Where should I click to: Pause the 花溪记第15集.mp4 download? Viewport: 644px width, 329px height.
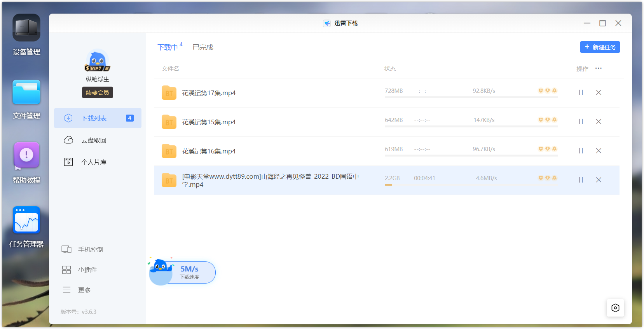click(x=581, y=122)
